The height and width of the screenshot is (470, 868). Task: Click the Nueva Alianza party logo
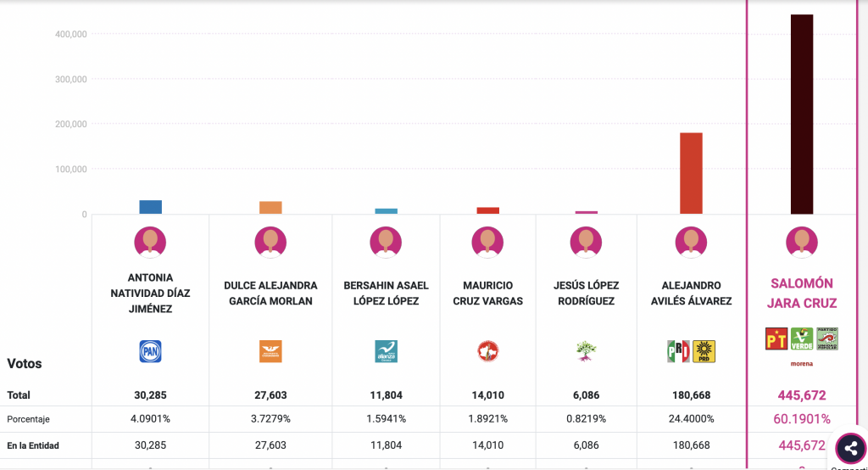(386, 351)
